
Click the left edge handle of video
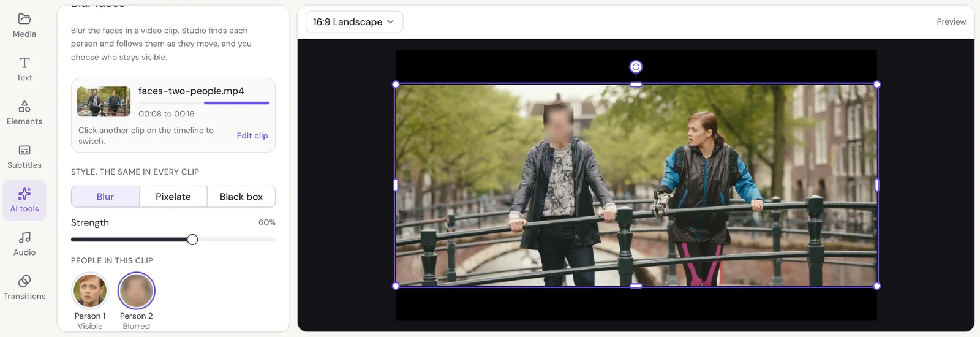396,184
